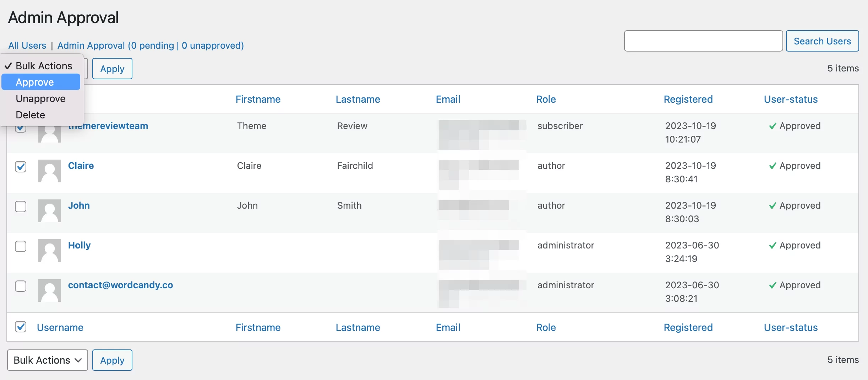Image resolution: width=868 pixels, height=380 pixels.
Task: Click the footer Registered column link
Action: pyautogui.click(x=688, y=327)
